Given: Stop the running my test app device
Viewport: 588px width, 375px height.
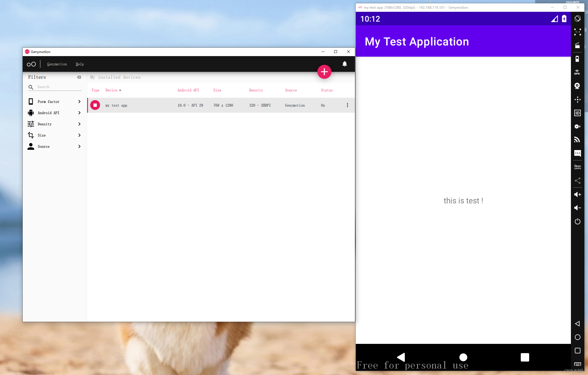Looking at the screenshot, I should tap(95, 105).
